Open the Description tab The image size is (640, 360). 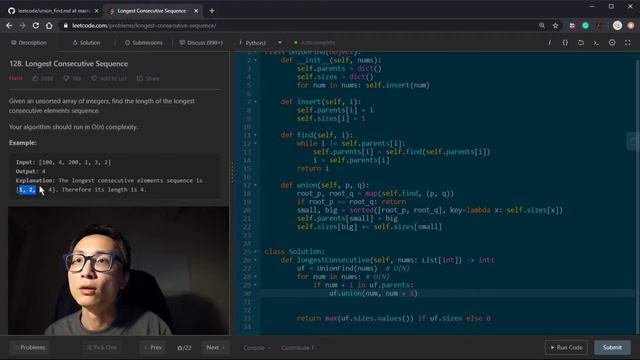point(29,42)
